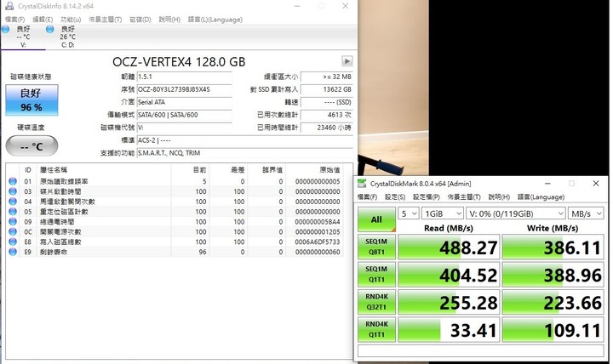Click the 33.41 random read result
Viewport: 613px width, 364px height.
[449, 329]
